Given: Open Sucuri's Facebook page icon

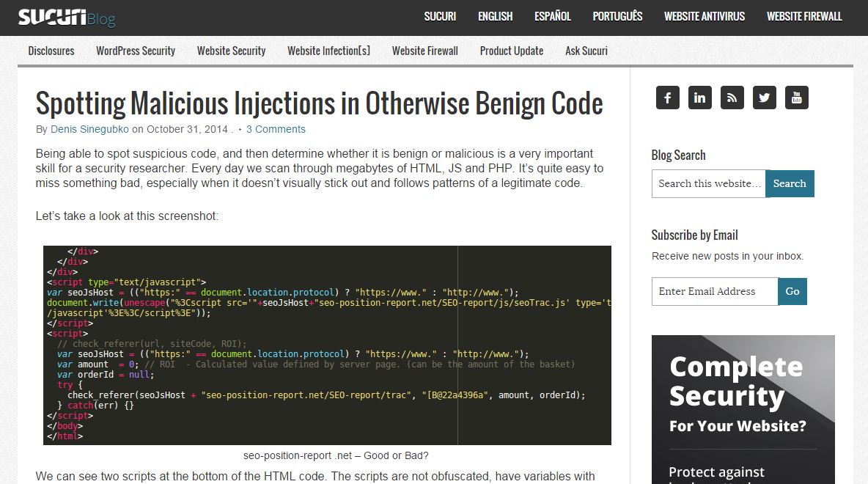Looking at the screenshot, I should (668, 98).
